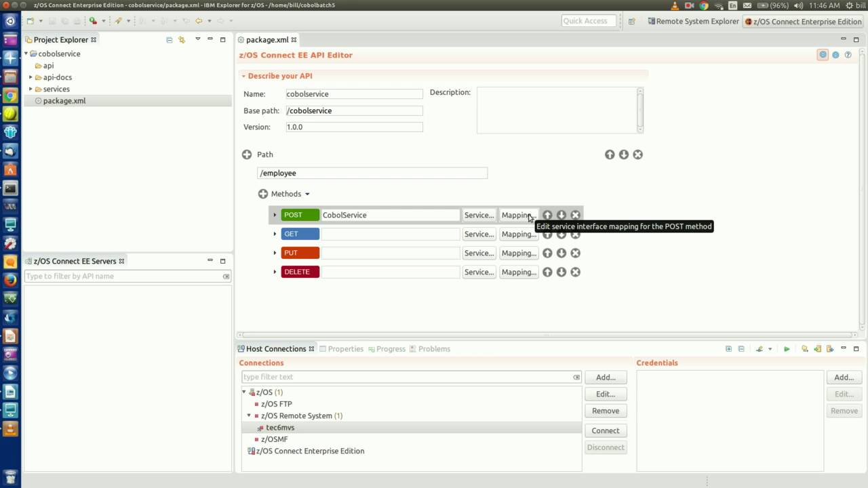Image resolution: width=868 pixels, height=488 pixels.
Task: Click the help icon in API Editor
Action: click(x=848, y=55)
